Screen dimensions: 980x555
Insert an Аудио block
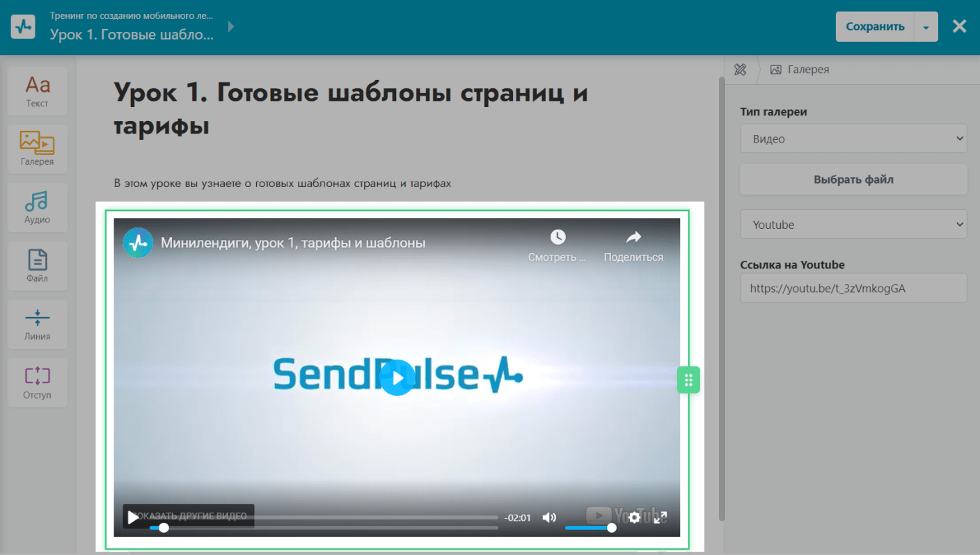38,207
